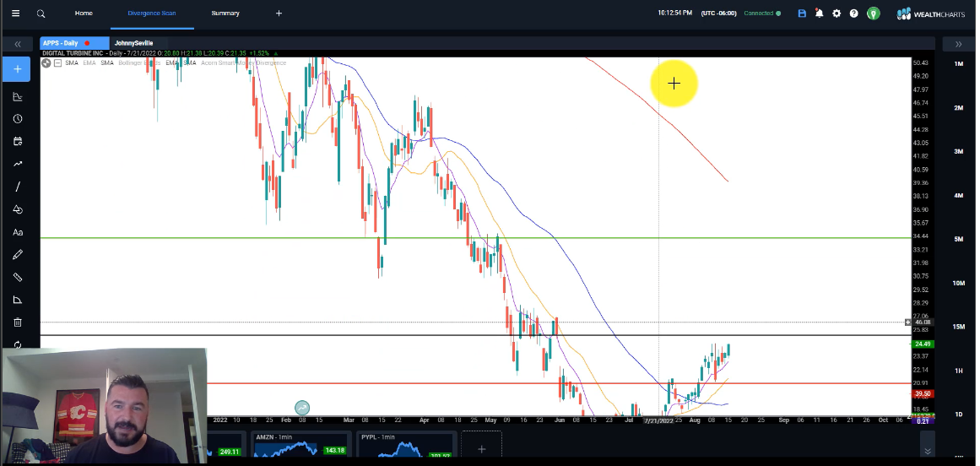Click the green lightbulb icon
Screen dimensions: 980x466
pos(873,14)
